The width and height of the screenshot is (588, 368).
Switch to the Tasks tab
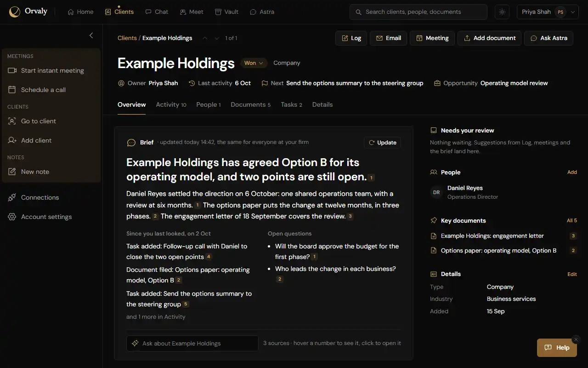click(x=291, y=104)
